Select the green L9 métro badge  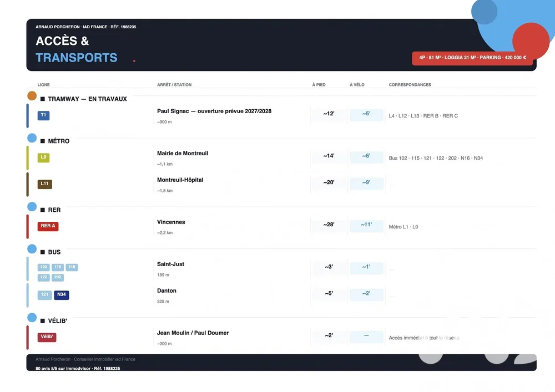[43, 157]
